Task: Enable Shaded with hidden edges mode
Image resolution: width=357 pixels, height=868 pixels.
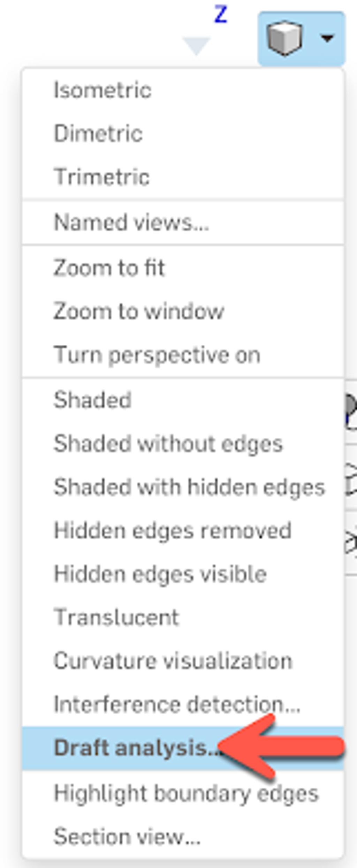Action: click(x=189, y=486)
